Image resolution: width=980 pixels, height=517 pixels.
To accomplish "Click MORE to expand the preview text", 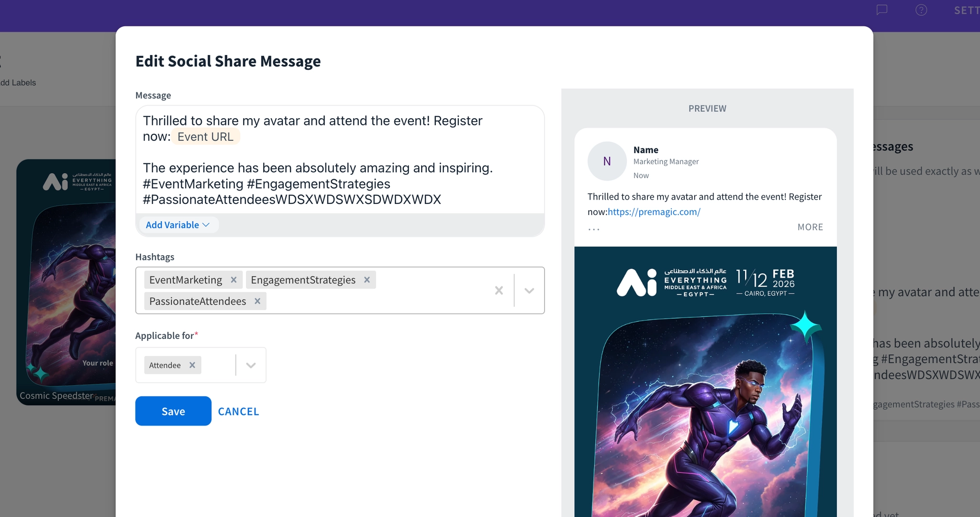I will click(810, 227).
